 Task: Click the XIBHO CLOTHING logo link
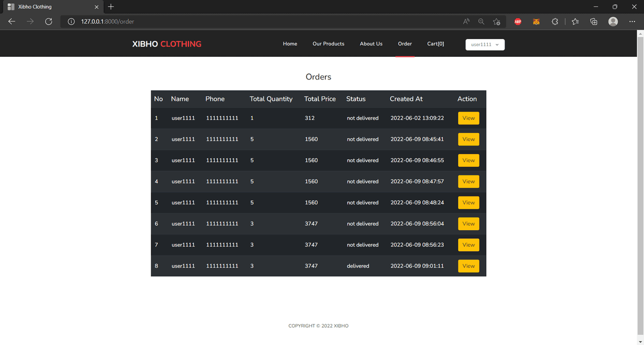(167, 44)
